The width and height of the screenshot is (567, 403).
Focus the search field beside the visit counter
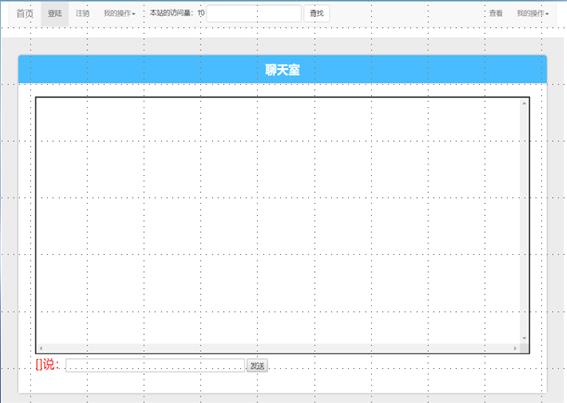point(253,14)
